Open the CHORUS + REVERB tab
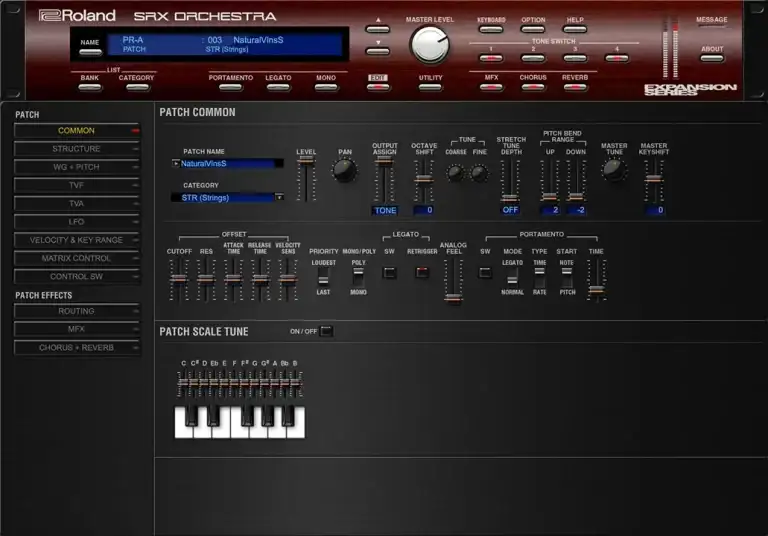 point(77,348)
